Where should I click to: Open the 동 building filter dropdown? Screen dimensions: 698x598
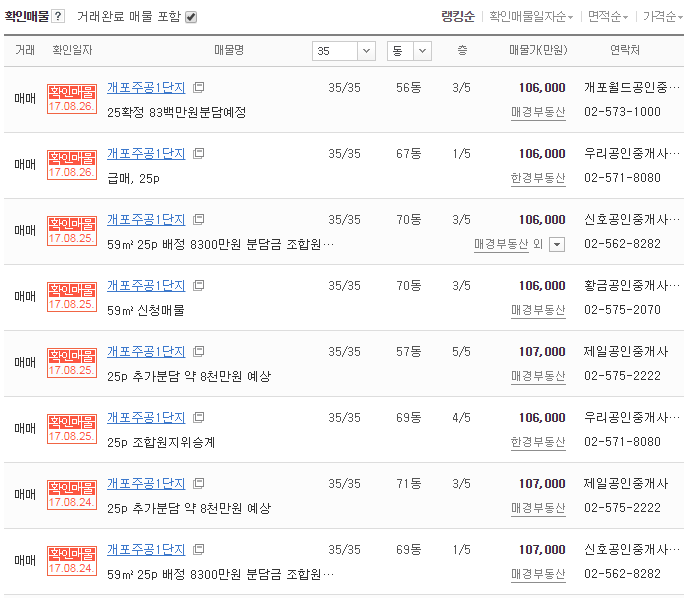[409, 51]
